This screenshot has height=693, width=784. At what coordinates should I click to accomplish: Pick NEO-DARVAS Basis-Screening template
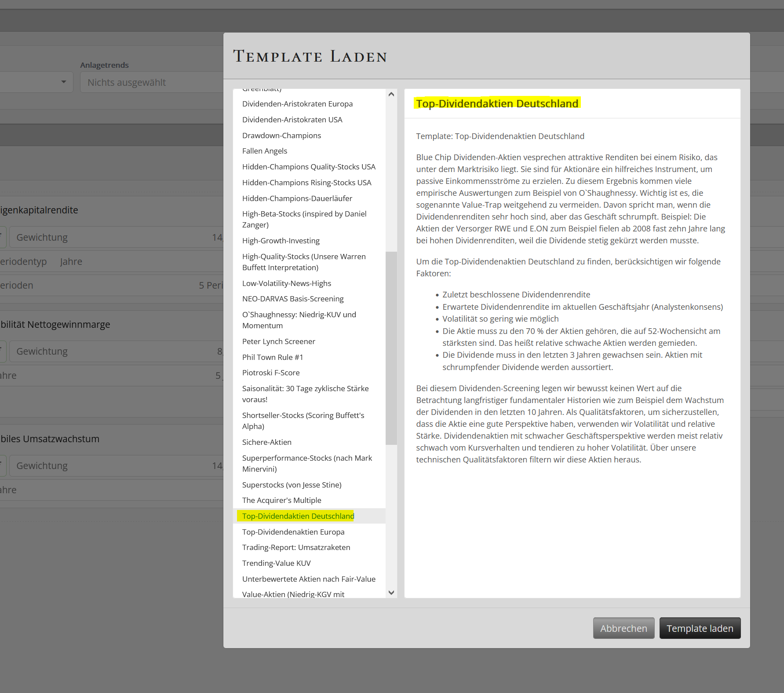point(292,299)
